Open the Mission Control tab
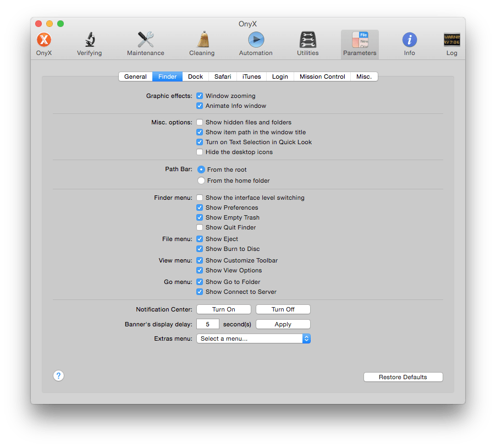The image size is (496, 448). [322, 77]
